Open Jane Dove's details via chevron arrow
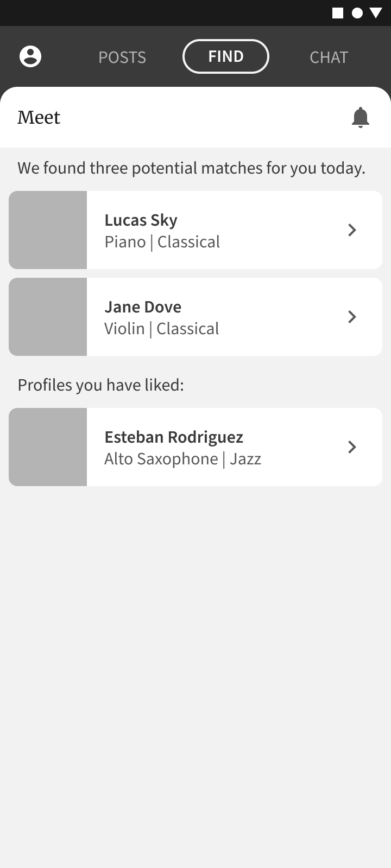The image size is (391, 868). (352, 317)
